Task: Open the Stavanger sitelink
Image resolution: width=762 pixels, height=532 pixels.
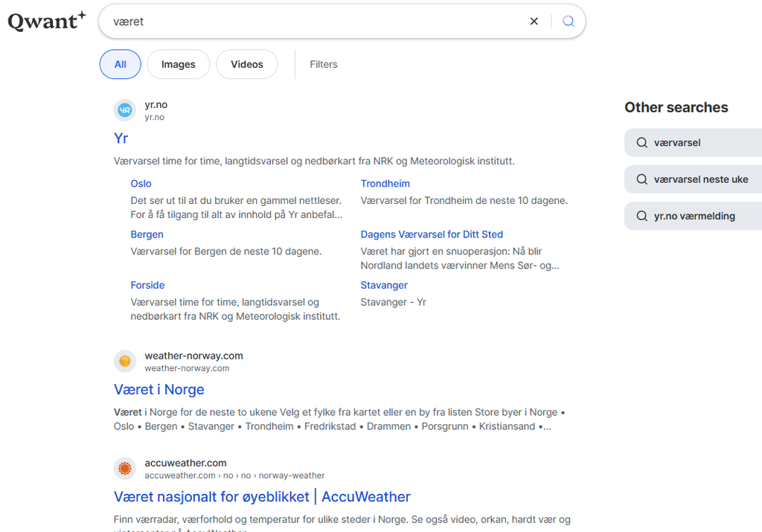Action: tap(384, 285)
